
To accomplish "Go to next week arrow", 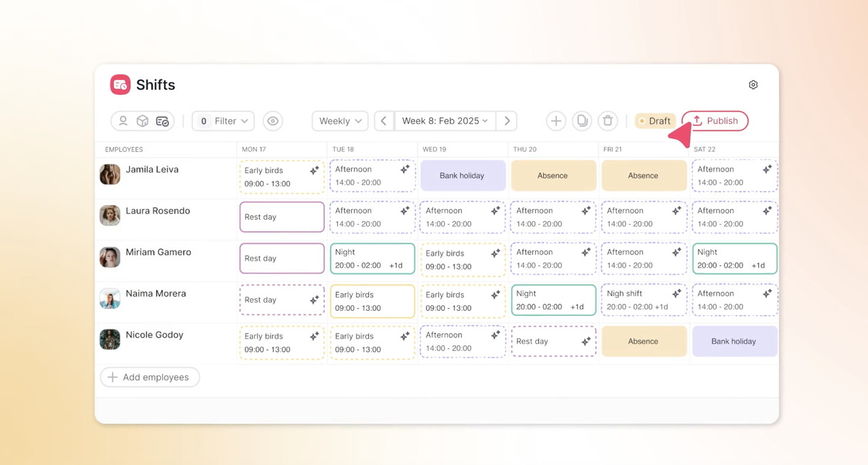I will click(507, 121).
